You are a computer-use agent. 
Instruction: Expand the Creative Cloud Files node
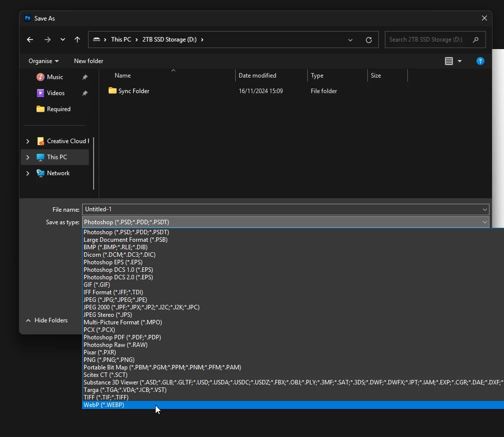tap(28, 141)
